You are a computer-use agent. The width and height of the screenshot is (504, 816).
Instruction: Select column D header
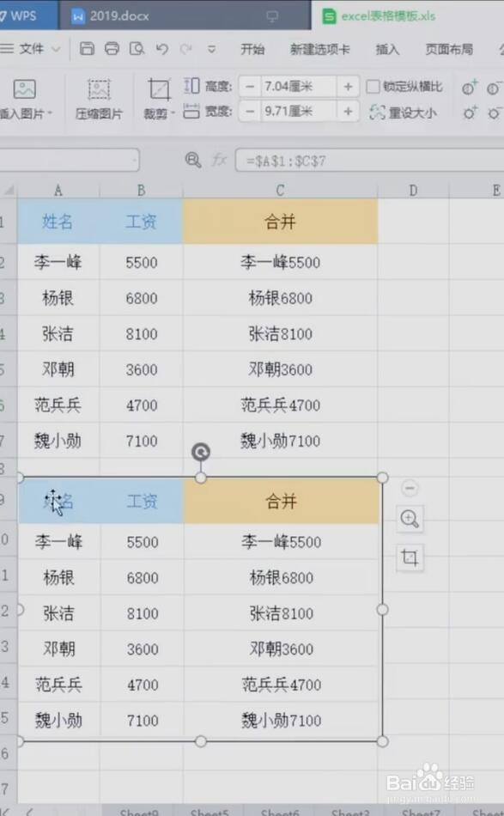413,191
